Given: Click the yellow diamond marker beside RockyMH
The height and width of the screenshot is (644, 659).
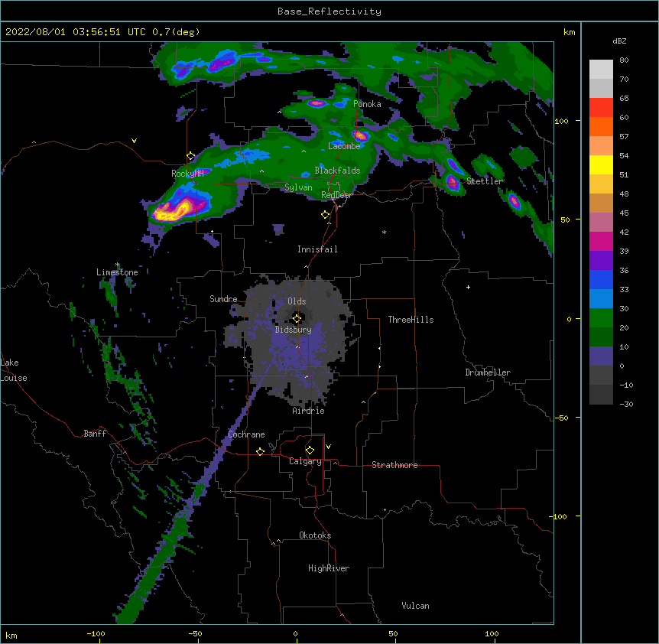Looking at the screenshot, I should (x=191, y=156).
